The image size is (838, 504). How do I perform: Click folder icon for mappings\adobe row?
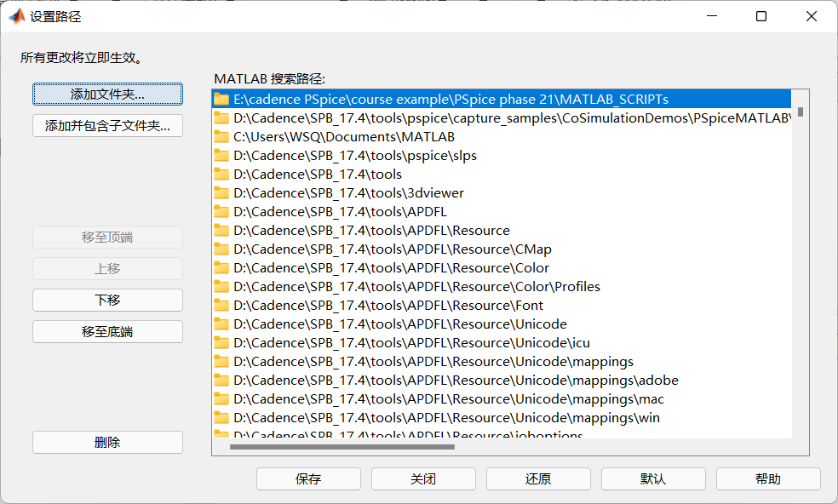(x=221, y=380)
